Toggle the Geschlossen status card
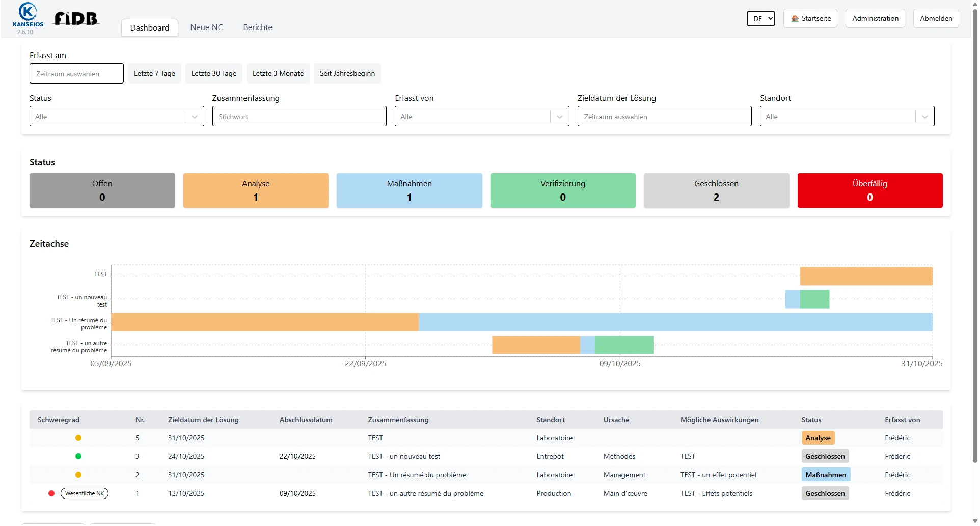This screenshot has width=980, height=526. tap(716, 190)
